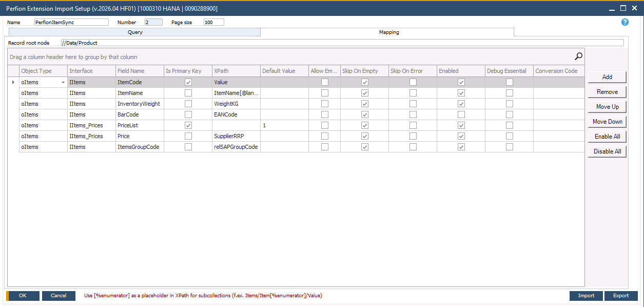This screenshot has height=307, width=644.
Task: Click Disable All to deactivate all mappings
Action: click(607, 151)
